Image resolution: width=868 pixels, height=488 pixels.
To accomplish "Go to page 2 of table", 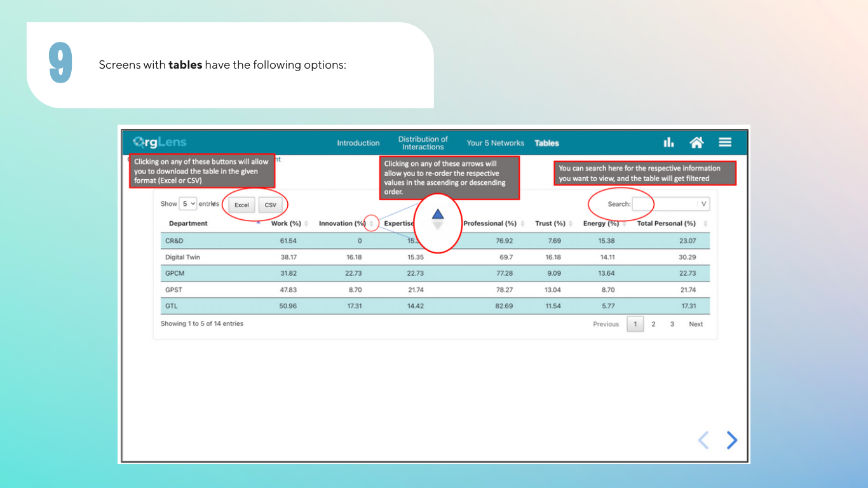I will click(x=653, y=324).
